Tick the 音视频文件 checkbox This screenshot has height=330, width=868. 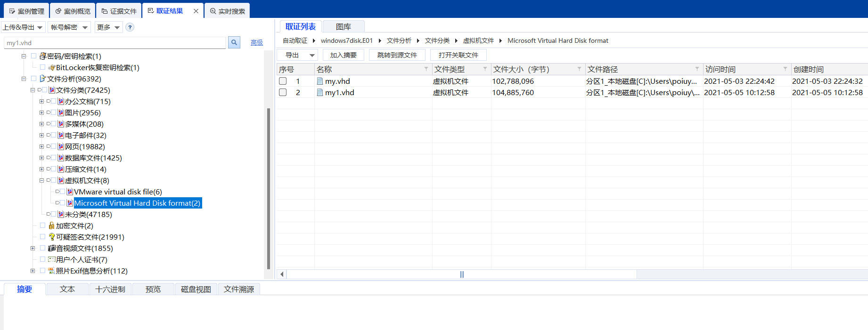pos(42,248)
